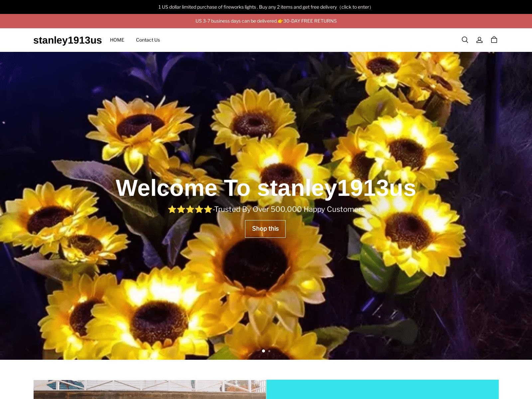This screenshot has width=532, height=399.
Task: Click the five gold stars rating
Action: tap(190, 209)
